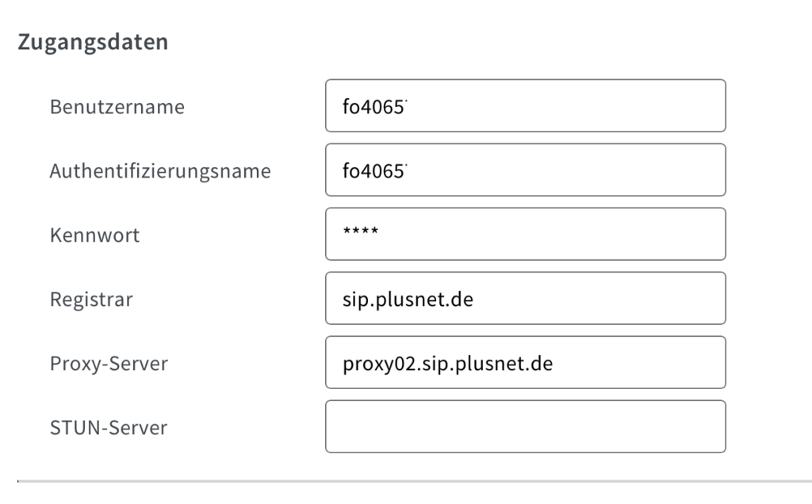This screenshot has width=812, height=504.
Task: Click the "Benutzername" field label
Action: point(117,106)
